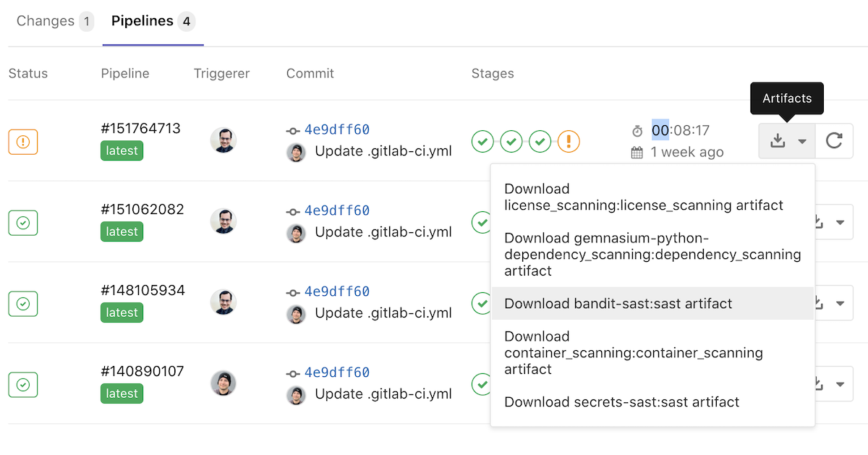Click the green passed status icon for pipeline #151062082
868x455 pixels.
tap(22, 222)
